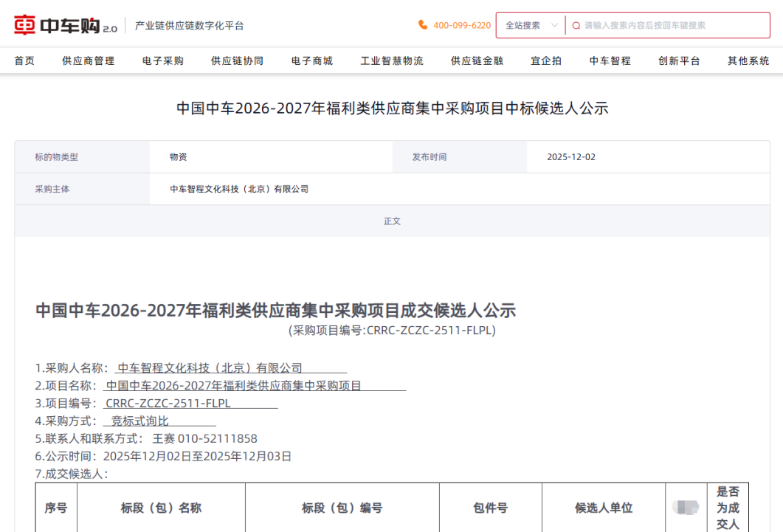Click the 正文 section header
This screenshot has width=783, height=532.
[392, 221]
